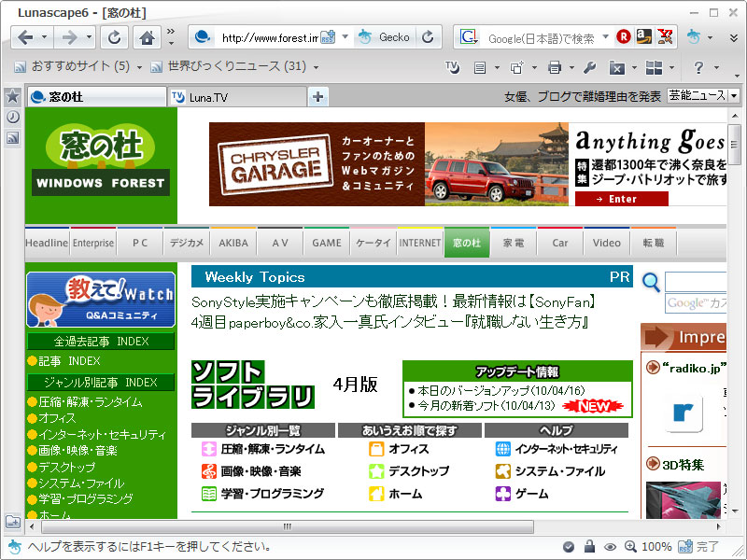Switch to the Luna.TV browser tab
This screenshot has width=747, height=560.
tap(237, 97)
